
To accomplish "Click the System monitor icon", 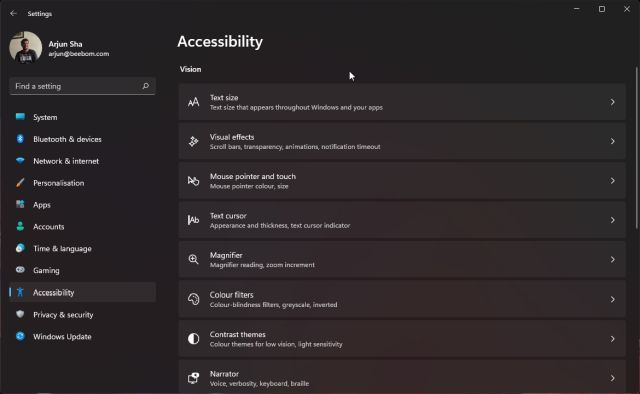I will [x=20, y=117].
